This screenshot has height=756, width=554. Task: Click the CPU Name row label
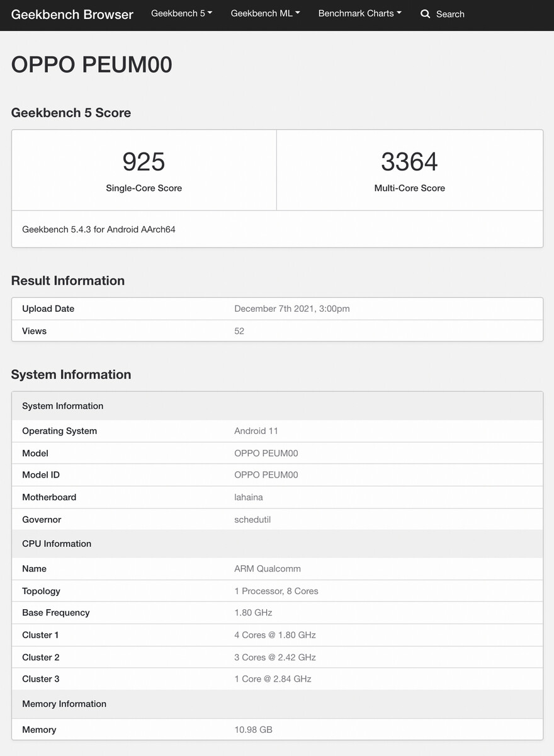34,568
